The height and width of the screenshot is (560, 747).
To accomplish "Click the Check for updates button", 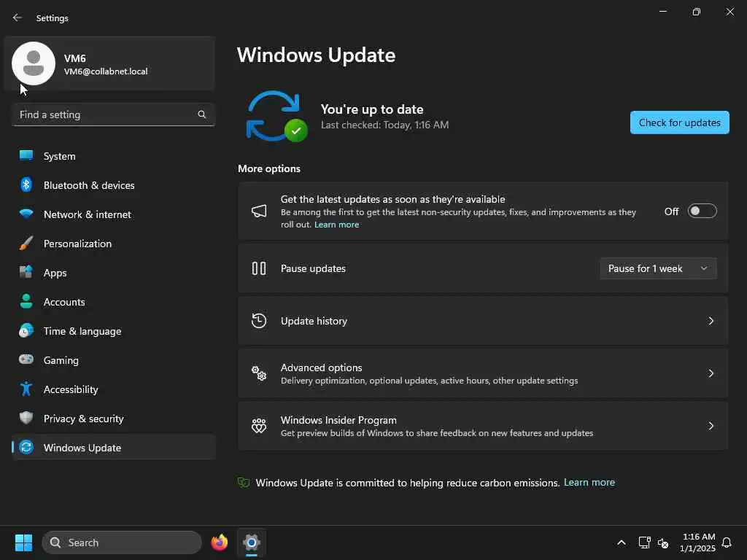I will pyautogui.click(x=679, y=122).
